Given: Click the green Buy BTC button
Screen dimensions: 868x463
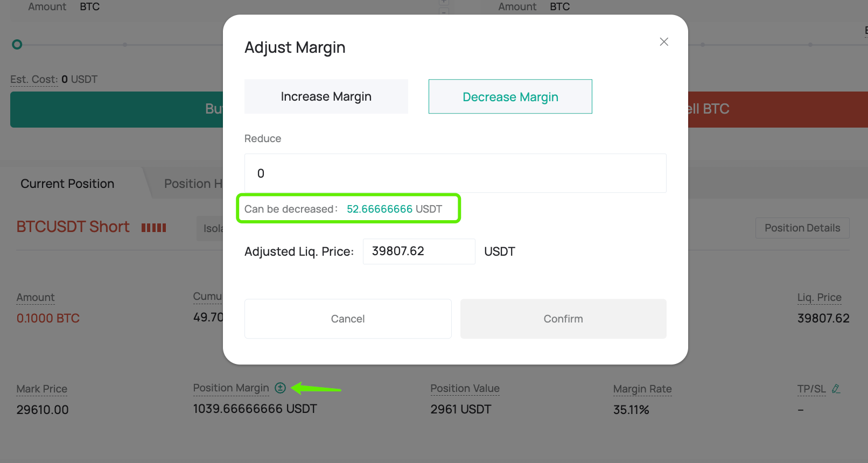Looking at the screenshot, I should (116, 109).
